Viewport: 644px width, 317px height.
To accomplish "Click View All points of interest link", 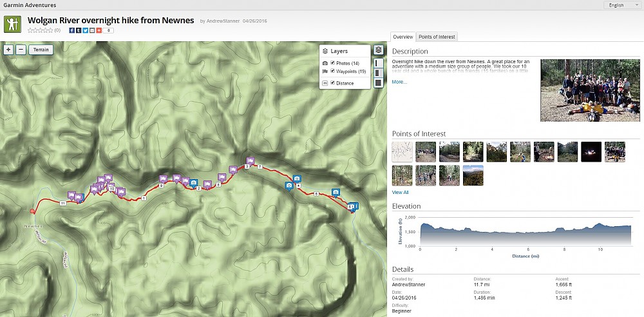I will (x=400, y=192).
